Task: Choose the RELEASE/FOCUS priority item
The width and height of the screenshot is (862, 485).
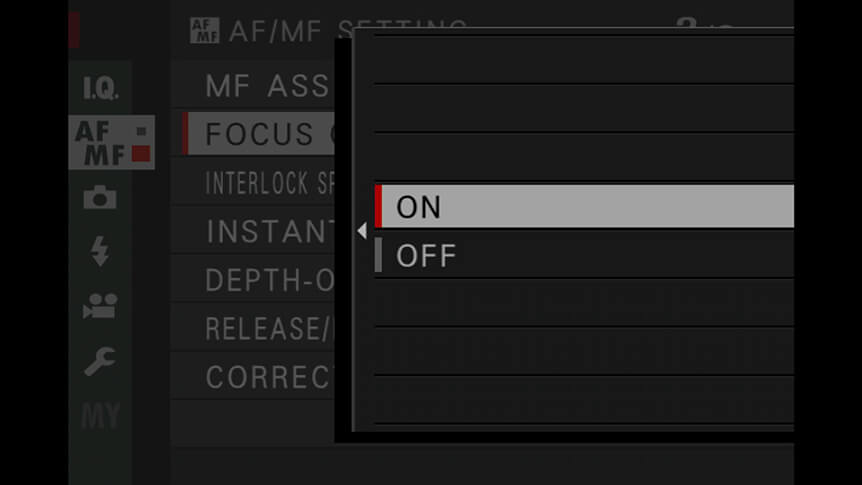Action: pos(253,328)
